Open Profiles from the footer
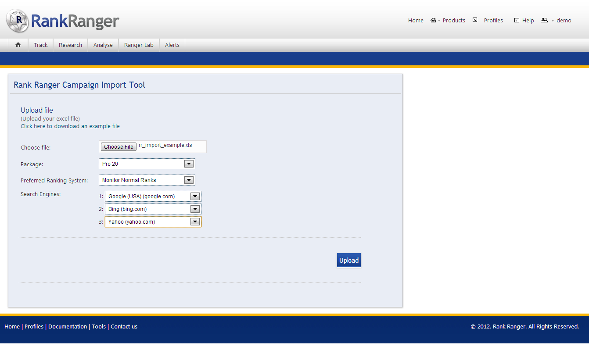This screenshot has height=364, width=589. pyautogui.click(x=34, y=327)
